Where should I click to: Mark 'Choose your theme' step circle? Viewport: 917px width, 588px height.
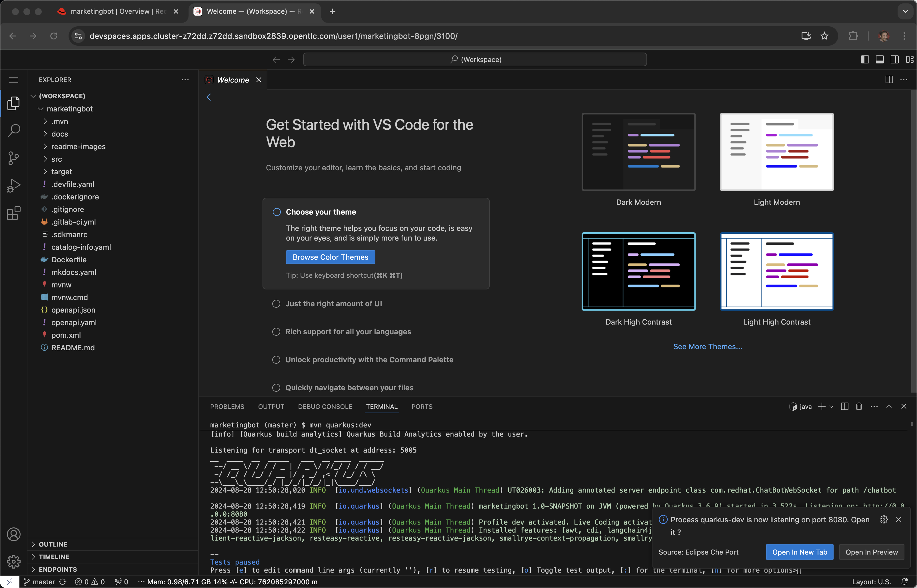[277, 212]
